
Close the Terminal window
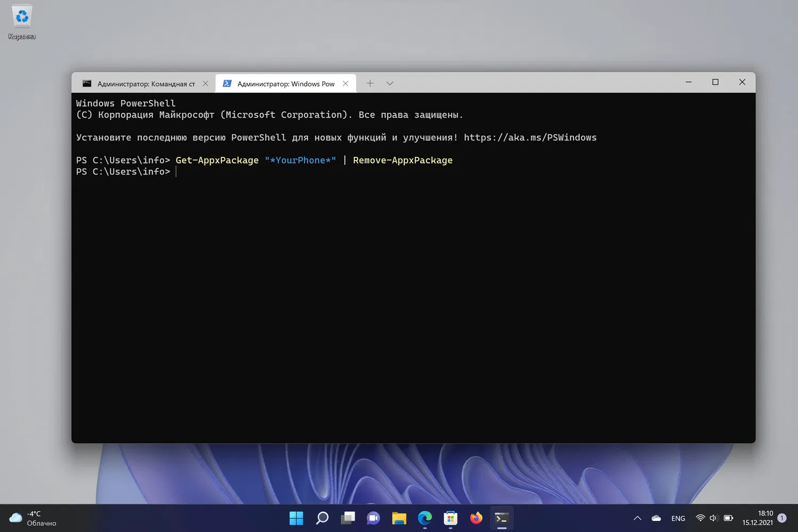[x=742, y=82]
